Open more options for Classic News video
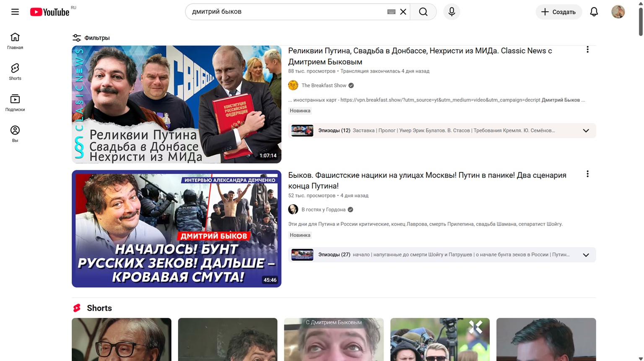Viewport: 644px width, 361px height. (587, 50)
